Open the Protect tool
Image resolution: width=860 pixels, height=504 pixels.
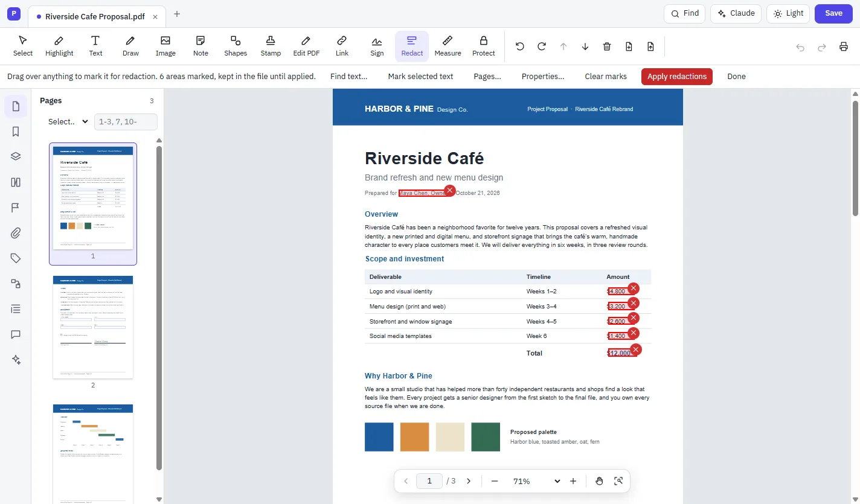[483, 46]
